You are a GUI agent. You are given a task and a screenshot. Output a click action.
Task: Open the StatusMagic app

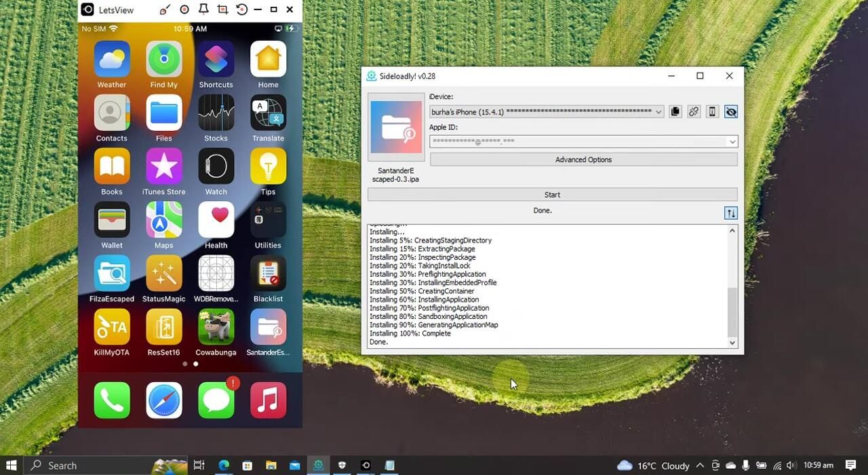tap(164, 273)
